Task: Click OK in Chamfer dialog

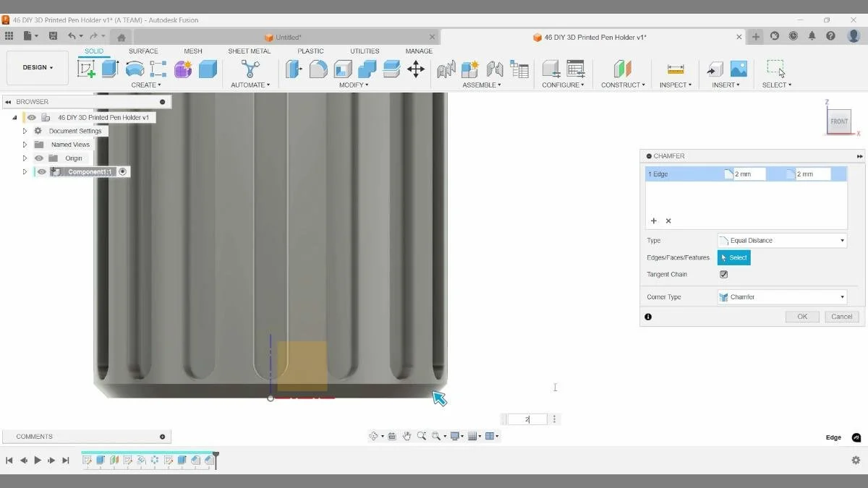Action: 802,317
